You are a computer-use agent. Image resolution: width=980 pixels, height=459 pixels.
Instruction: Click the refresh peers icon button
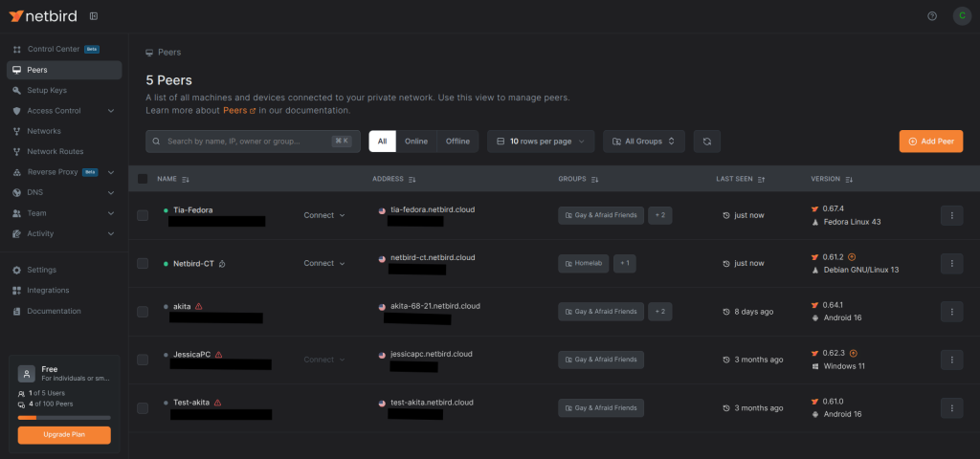coord(706,142)
